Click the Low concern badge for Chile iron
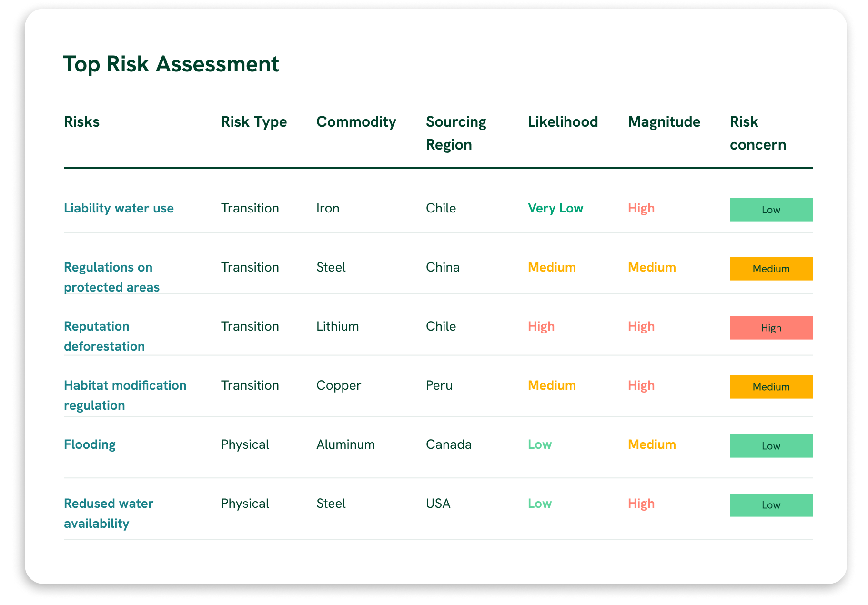The image size is (868, 605). pos(770,210)
